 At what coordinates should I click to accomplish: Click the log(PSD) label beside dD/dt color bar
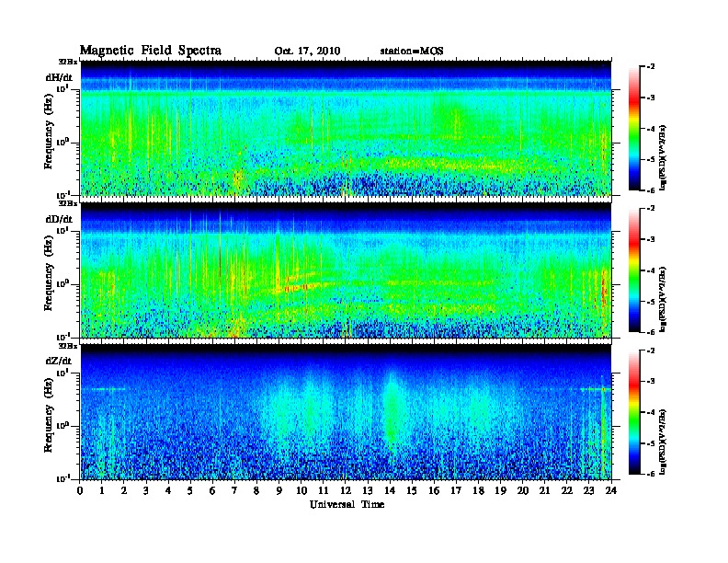[x=663, y=300]
